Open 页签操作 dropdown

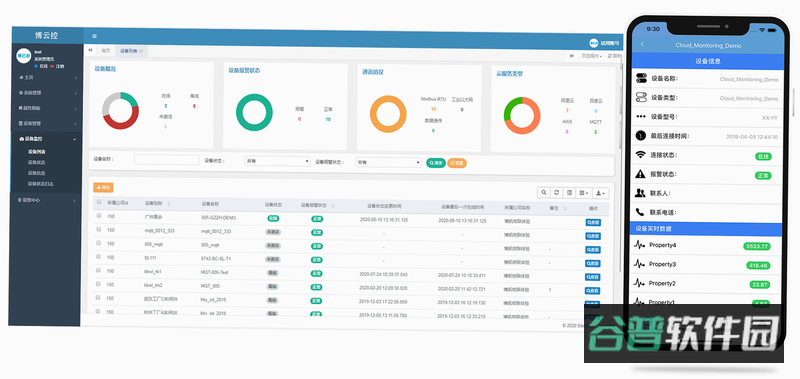[592, 56]
